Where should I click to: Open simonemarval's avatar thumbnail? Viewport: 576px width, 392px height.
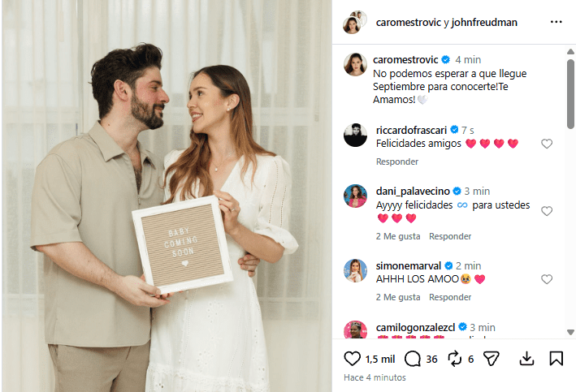tap(355, 271)
